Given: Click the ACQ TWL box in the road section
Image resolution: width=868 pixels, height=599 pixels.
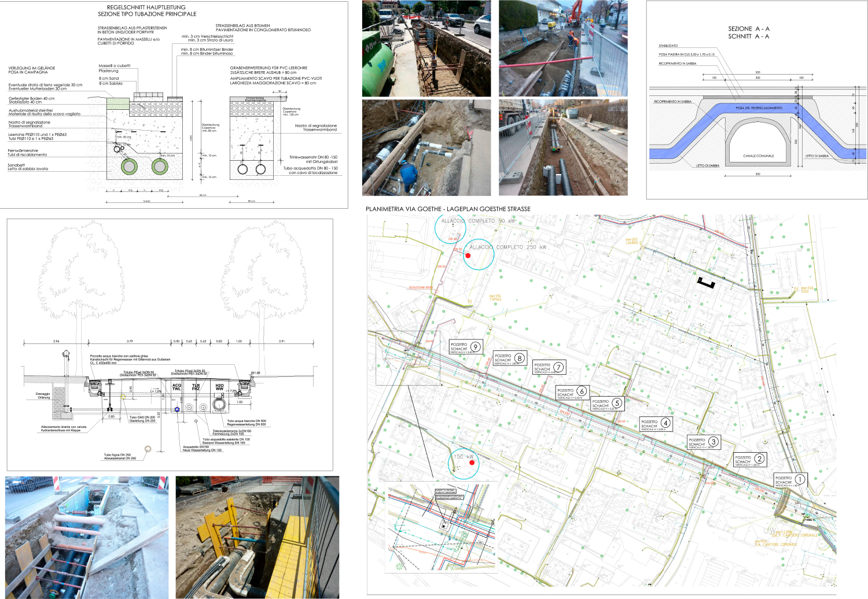Looking at the screenshot, I should click(x=176, y=387).
